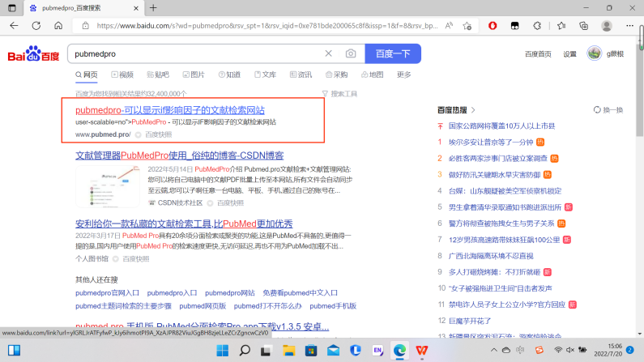Open Microsoft Store taskbar icon
The height and width of the screenshot is (362, 644).
coord(311,351)
